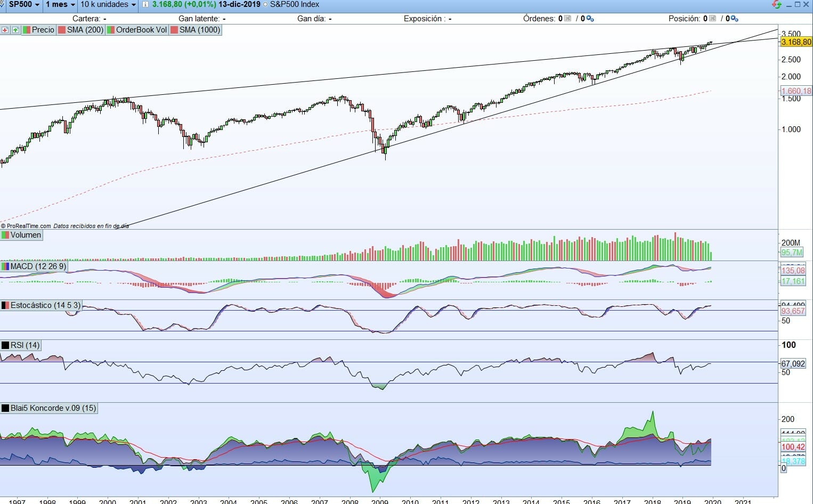The width and height of the screenshot is (813, 504).
Task: Click the 'Gan latente' field
Action: point(202,19)
